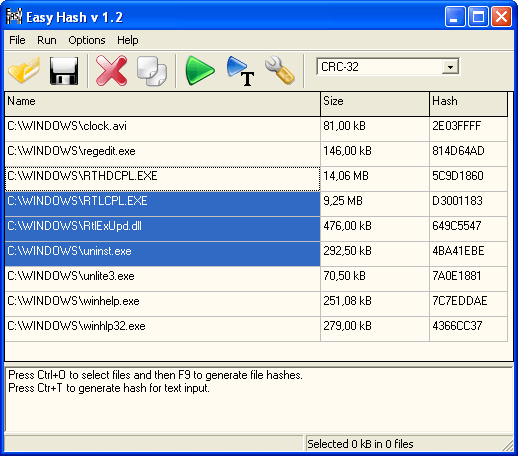Image resolution: width=518 pixels, height=456 pixels.
Task: Copy hashes using the copy pages icon
Action: click(152, 71)
